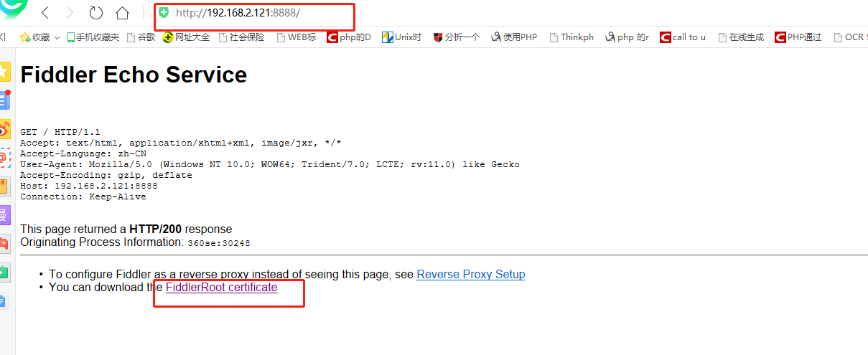Go back using the browser back arrow
This screenshot has width=868, height=355.
coord(45,13)
